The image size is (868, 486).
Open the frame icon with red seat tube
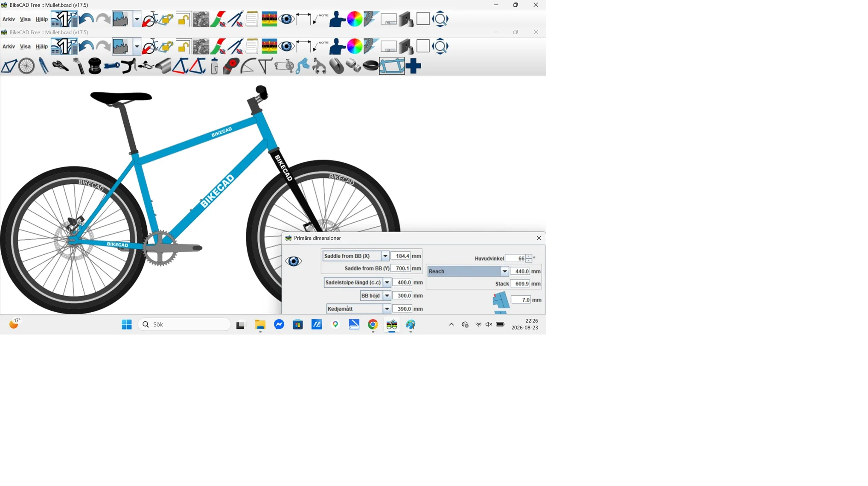(x=197, y=66)
